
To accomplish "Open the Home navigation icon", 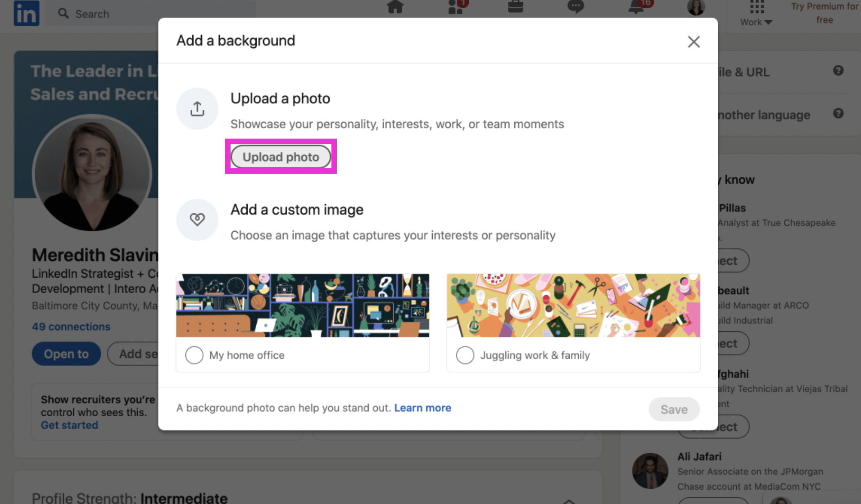I will [395, 7].
